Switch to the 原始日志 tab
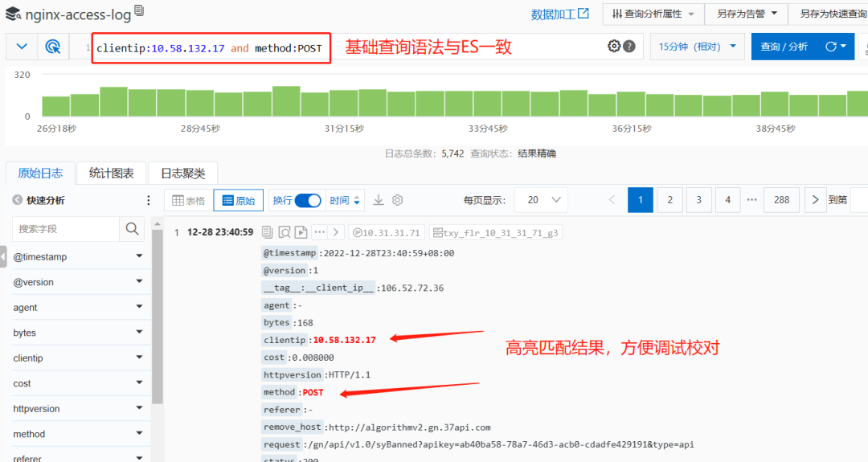The height and width of the screenshot is (462, 868). [x=40, y=174]
